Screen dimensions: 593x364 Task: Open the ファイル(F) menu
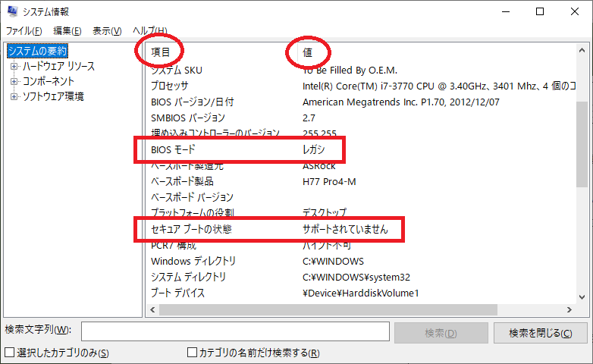pos(24,31)
